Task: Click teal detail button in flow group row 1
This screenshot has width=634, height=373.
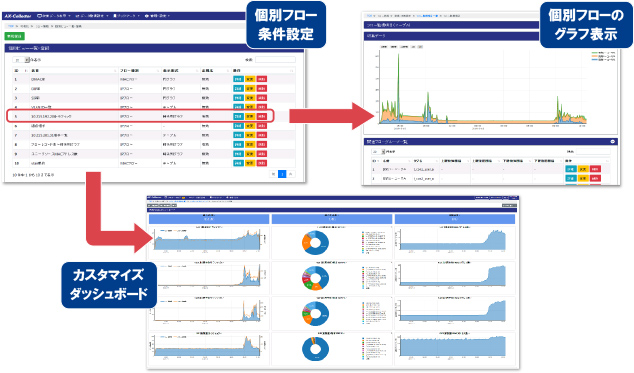Action: pos(571,169)
